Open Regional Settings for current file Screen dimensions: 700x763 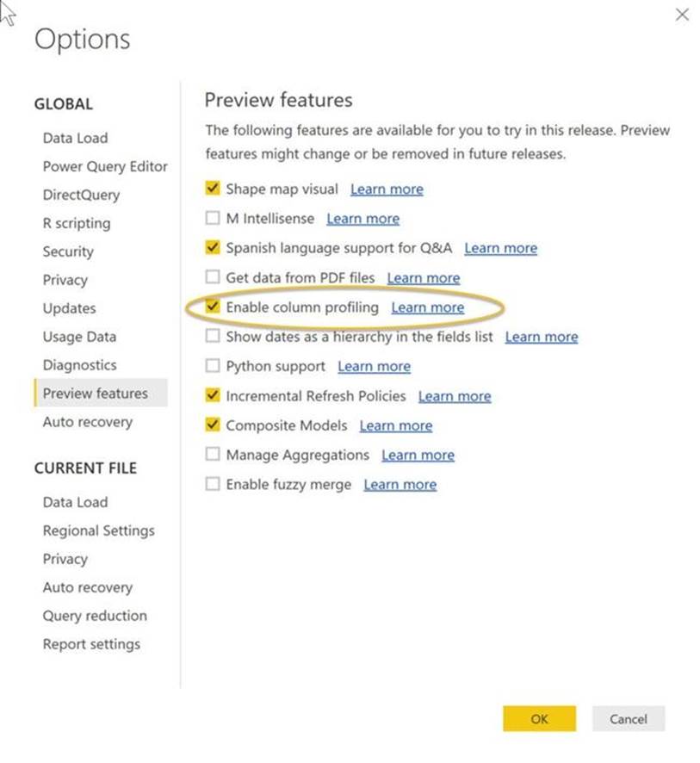pos(98,530)
